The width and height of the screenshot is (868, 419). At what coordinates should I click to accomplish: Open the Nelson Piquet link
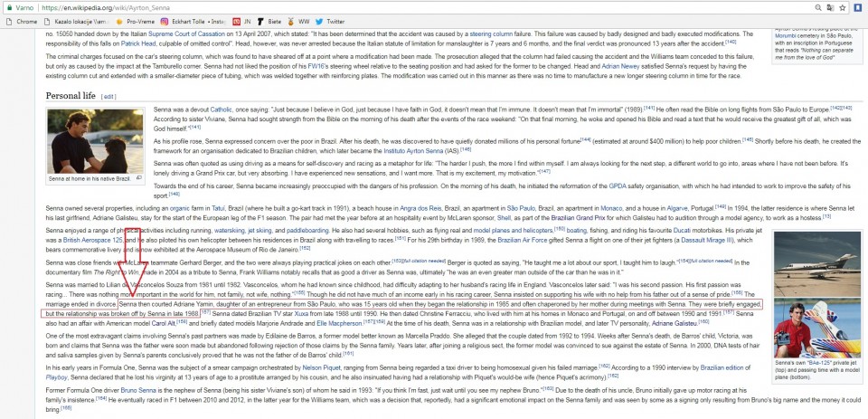[320, 367]
